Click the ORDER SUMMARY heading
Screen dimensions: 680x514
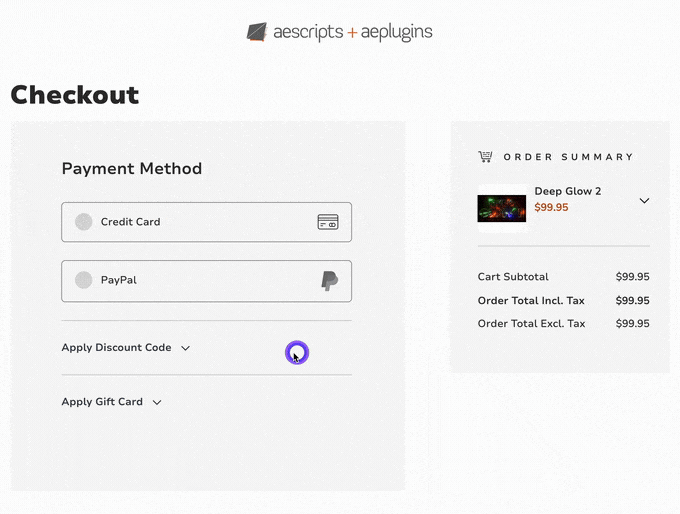click(568, 157)
